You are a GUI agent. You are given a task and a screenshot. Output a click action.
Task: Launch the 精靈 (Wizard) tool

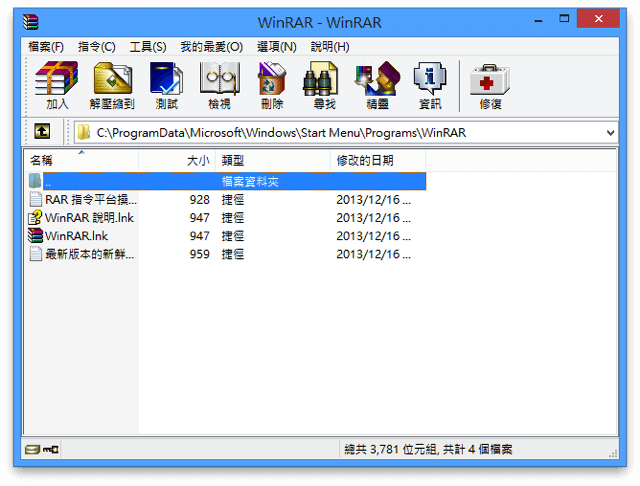(378, 85)
